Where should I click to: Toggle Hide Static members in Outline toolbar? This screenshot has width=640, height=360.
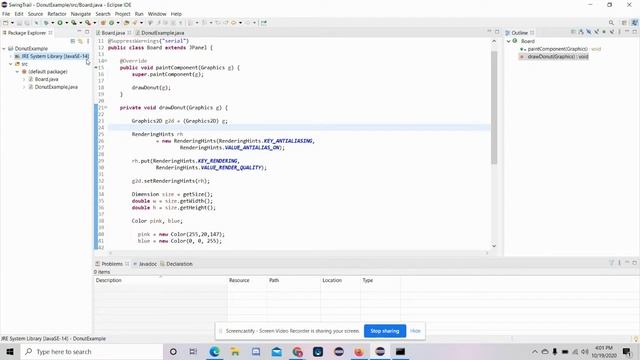point(596,32)
